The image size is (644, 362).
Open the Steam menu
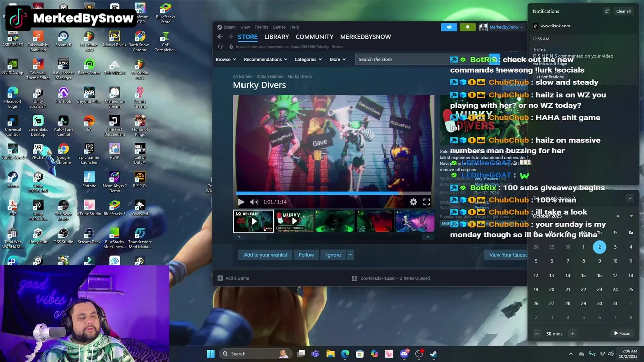pyautogui.click(x=229, y=27)
